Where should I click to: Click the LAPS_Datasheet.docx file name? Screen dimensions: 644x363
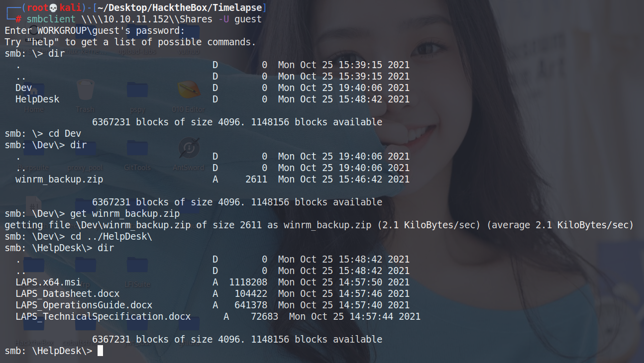tap(68, 294)
